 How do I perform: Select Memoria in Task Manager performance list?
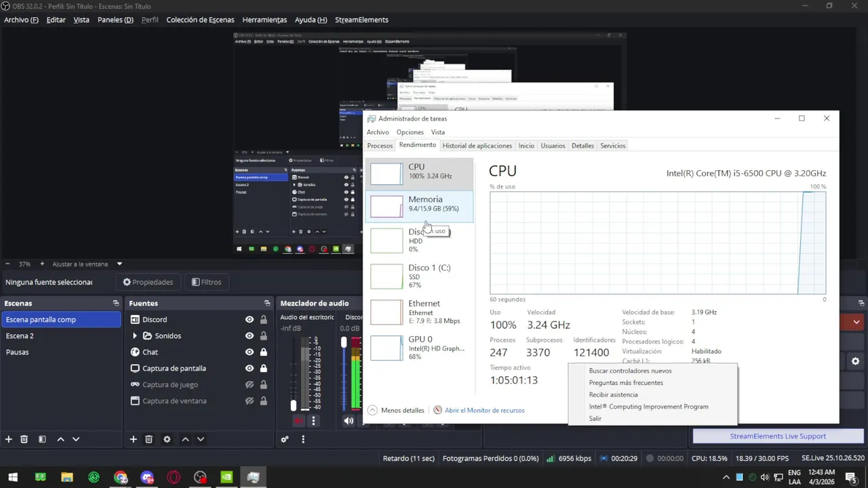pyautogui.click(x=419, y=205)
